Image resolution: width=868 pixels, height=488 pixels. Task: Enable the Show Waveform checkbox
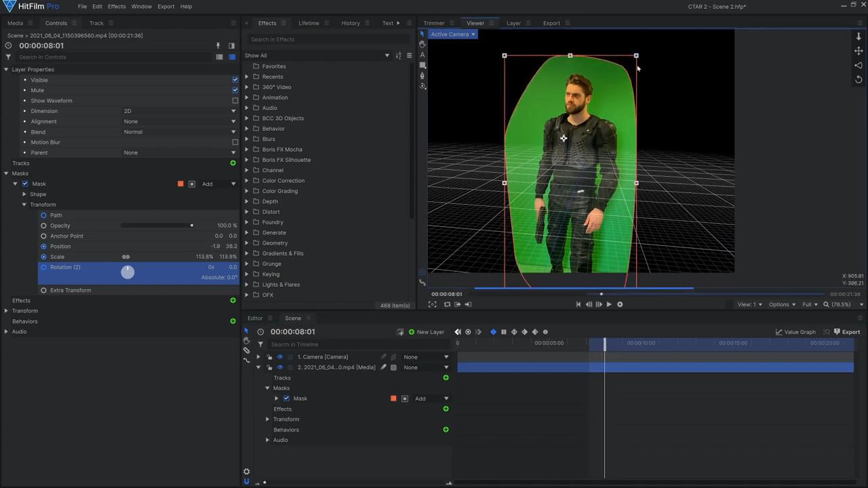coord(235,101)
